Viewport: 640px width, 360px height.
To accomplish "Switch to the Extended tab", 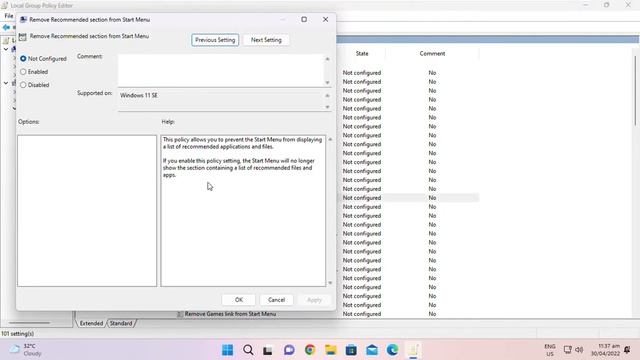I will coord(91,323).
